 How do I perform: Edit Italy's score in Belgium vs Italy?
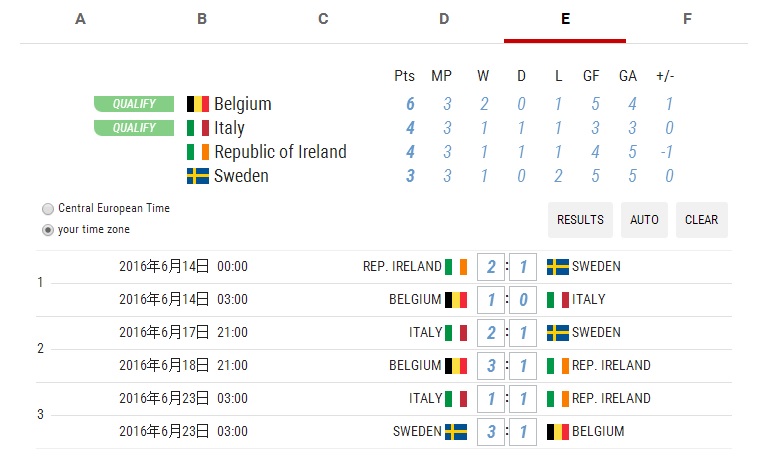tap(523, 299)
